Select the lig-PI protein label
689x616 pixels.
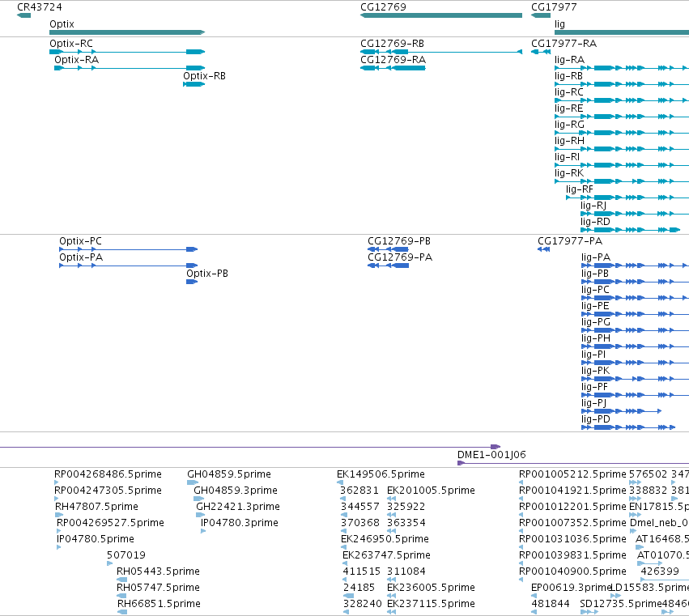pyautogui.click(x=593, y=355)
